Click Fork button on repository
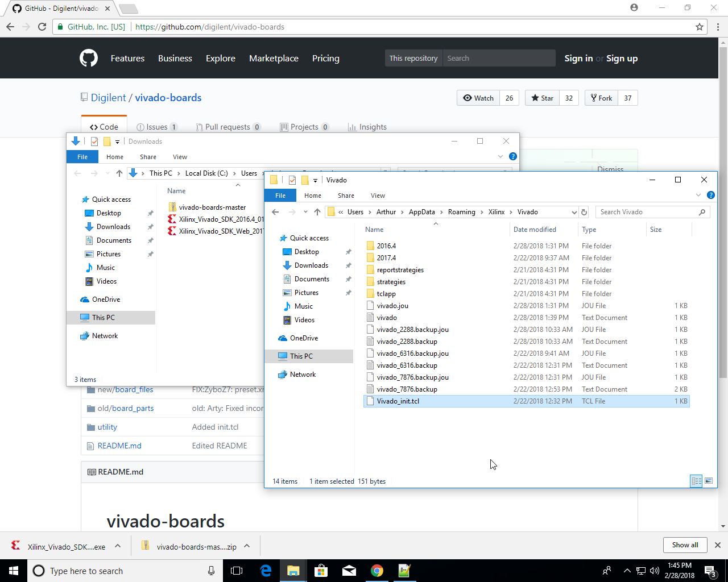The image size is (728, 582). [x=601, y=98]
